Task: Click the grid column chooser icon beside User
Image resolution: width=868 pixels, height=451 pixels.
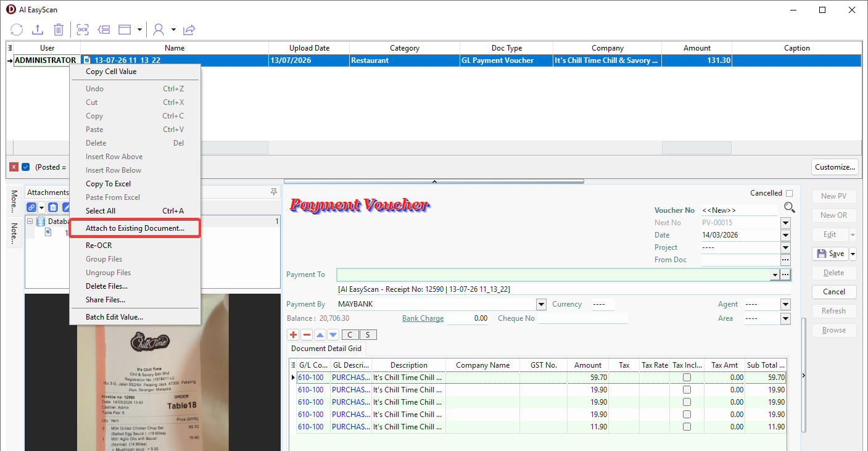Action: (9, 48)
